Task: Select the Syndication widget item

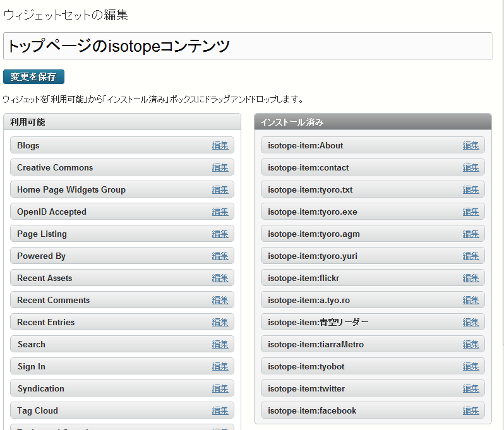Action: point(107,388)
